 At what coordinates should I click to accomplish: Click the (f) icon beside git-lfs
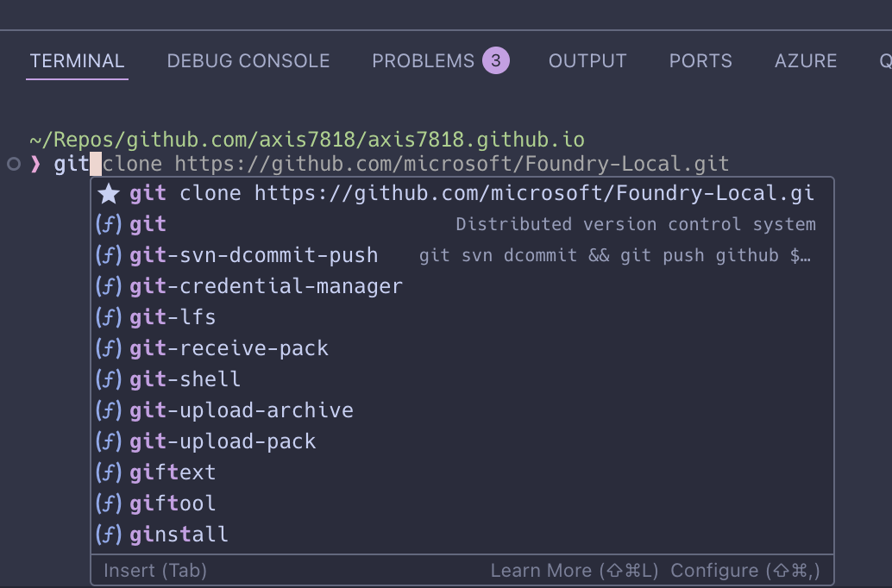(109, 317)
